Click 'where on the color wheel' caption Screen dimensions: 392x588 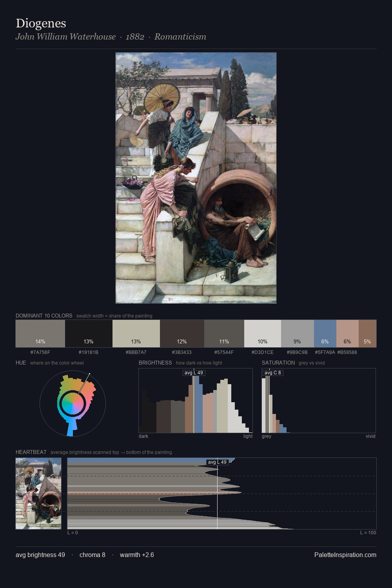pyautogui.click(x=57, y=363)
